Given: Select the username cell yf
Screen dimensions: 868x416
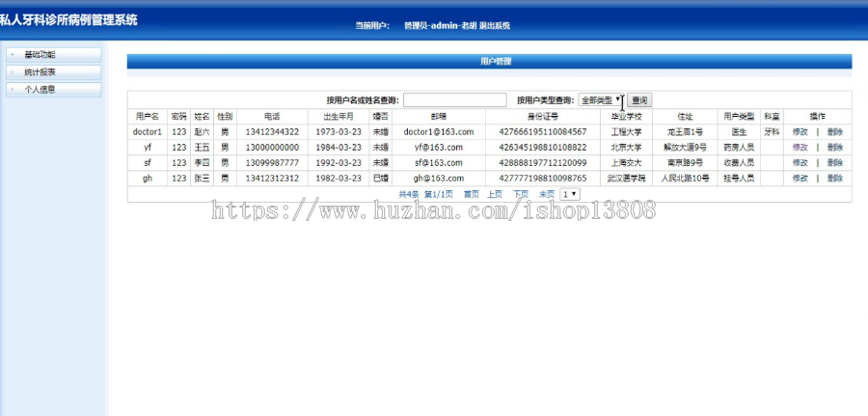Looking at the screenshot, I should coord(148,148).
